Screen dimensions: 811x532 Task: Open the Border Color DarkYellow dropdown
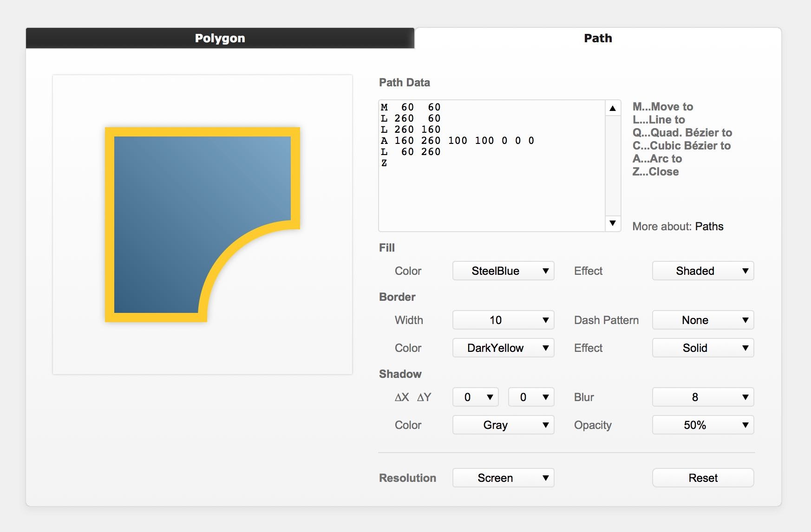[x=504, y=348]
